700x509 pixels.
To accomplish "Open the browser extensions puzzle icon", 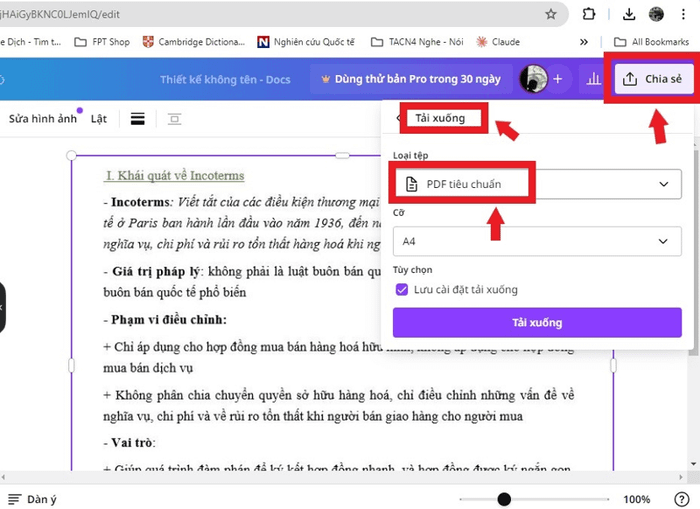I will [x=588, y=14].
